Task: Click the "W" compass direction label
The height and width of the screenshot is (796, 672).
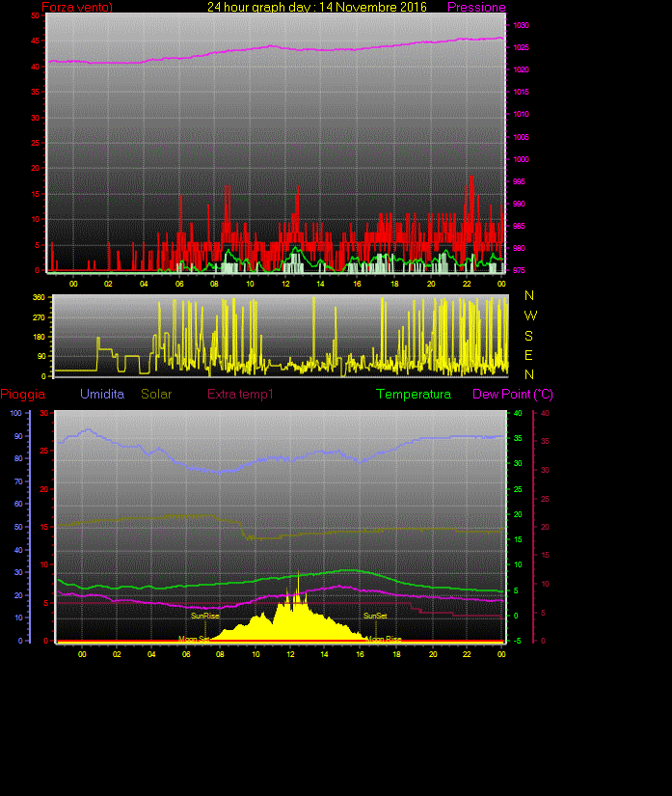Action: pos(530,316)
